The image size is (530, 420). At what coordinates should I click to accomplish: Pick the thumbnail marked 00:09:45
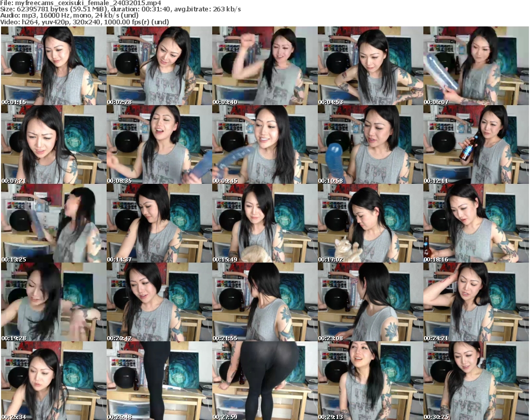[264, 144]
